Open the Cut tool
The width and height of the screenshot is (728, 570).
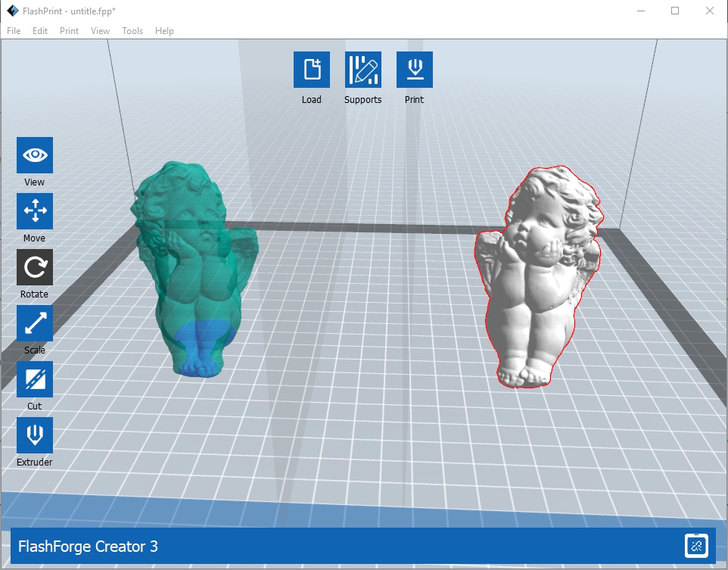(35, 379)
